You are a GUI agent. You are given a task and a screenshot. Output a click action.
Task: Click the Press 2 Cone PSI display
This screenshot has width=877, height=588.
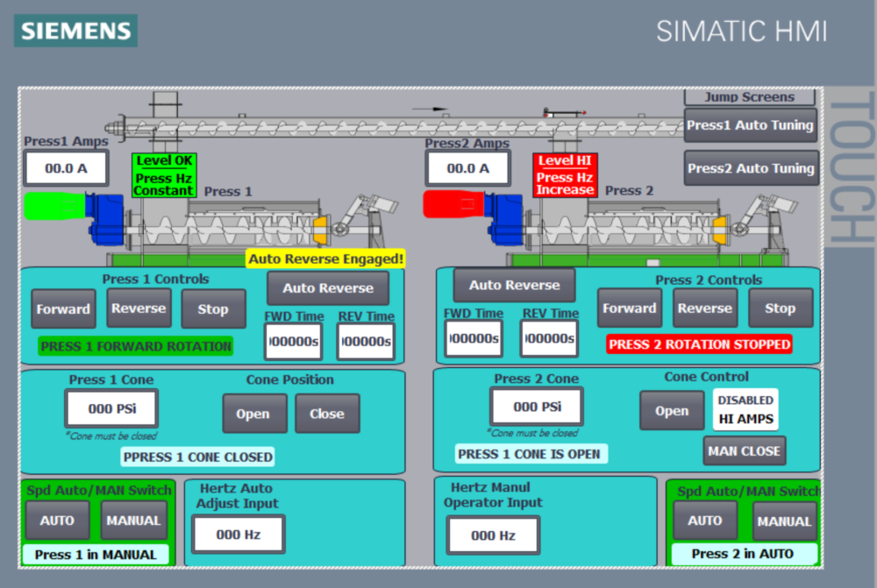[537, 407]
